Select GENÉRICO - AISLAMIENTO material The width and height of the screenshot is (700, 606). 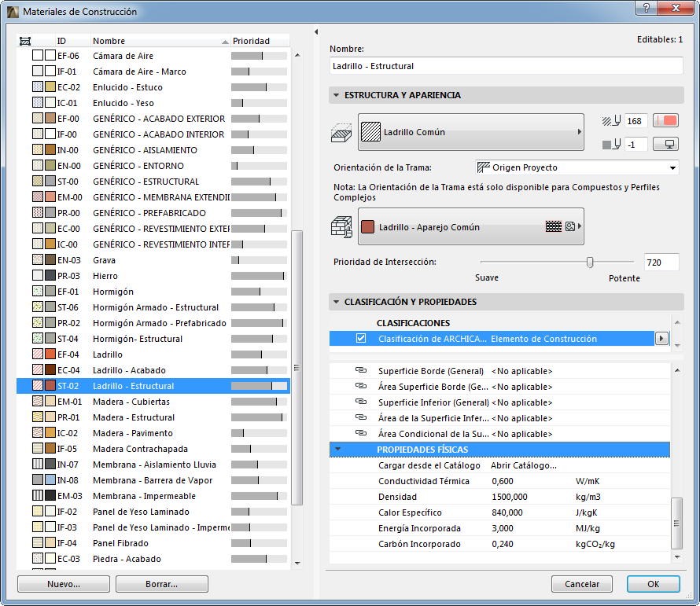coord(153,150)
